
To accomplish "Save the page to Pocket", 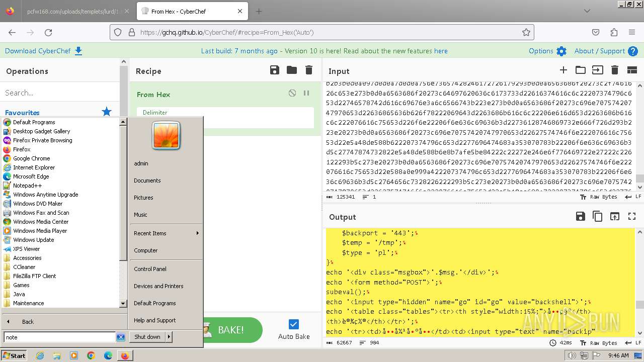I will pyautogui.click(x=596, y=32).
